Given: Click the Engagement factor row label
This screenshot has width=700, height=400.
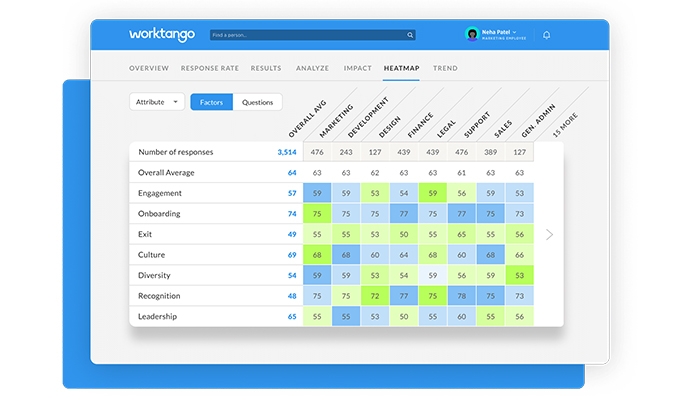Looking at the screenshot, I should [160, 193].
